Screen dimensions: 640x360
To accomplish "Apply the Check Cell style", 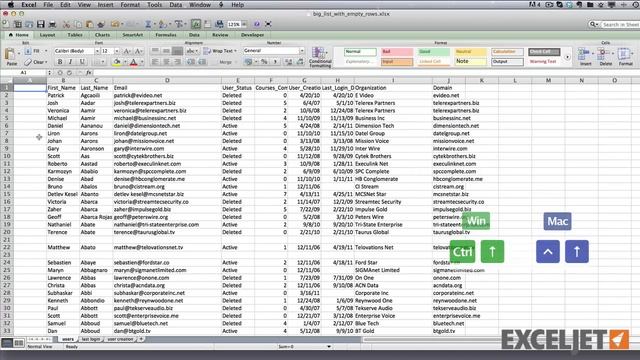I will (544, 51).
